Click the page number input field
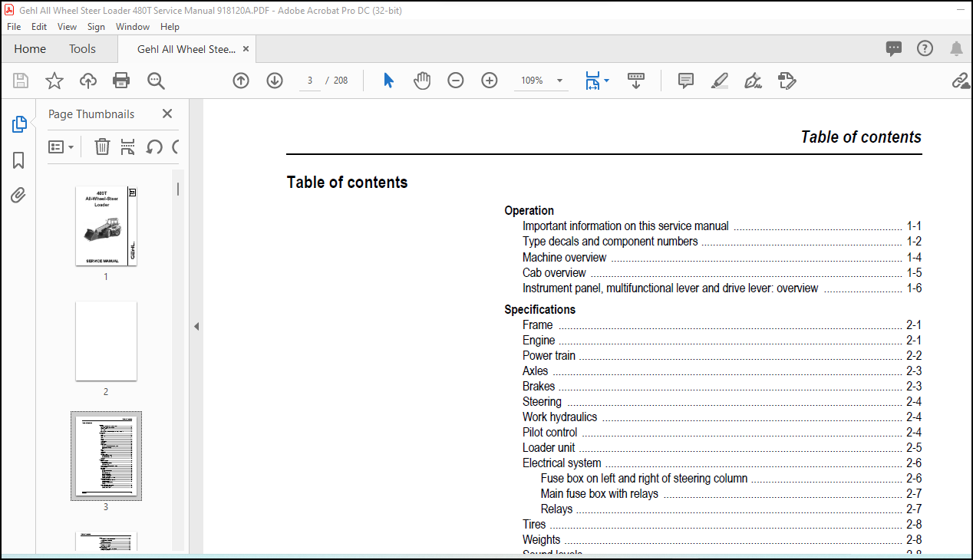Viewport: 973px width, 560px height. [310, 81]
